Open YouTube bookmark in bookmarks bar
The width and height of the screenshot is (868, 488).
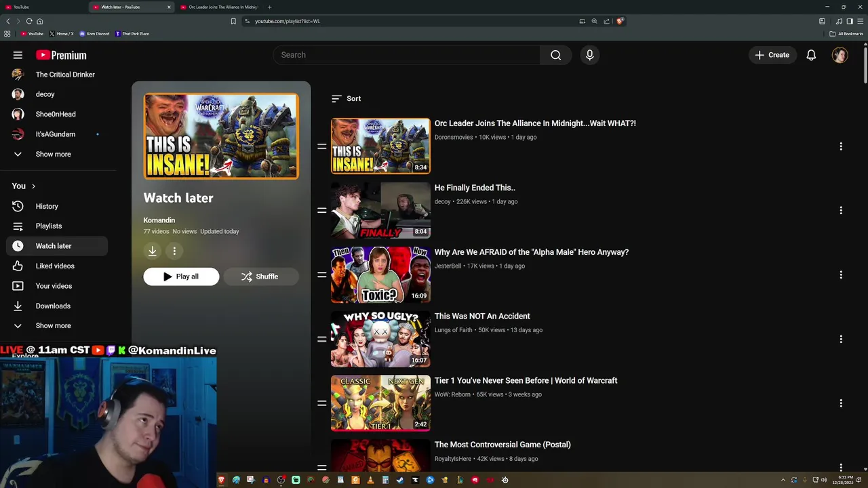click(x=32, y=34)
